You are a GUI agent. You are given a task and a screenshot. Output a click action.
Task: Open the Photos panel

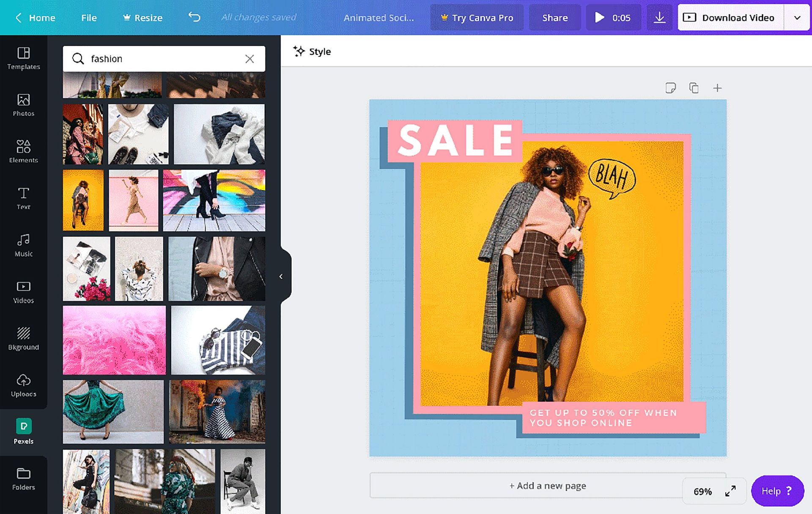pyautogui.click(x=24, y=105)
